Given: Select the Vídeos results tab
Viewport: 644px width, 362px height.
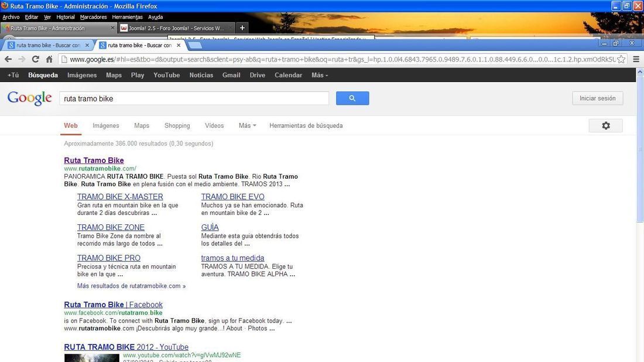Looking at the screenshot, I should (x=214, y=126).
